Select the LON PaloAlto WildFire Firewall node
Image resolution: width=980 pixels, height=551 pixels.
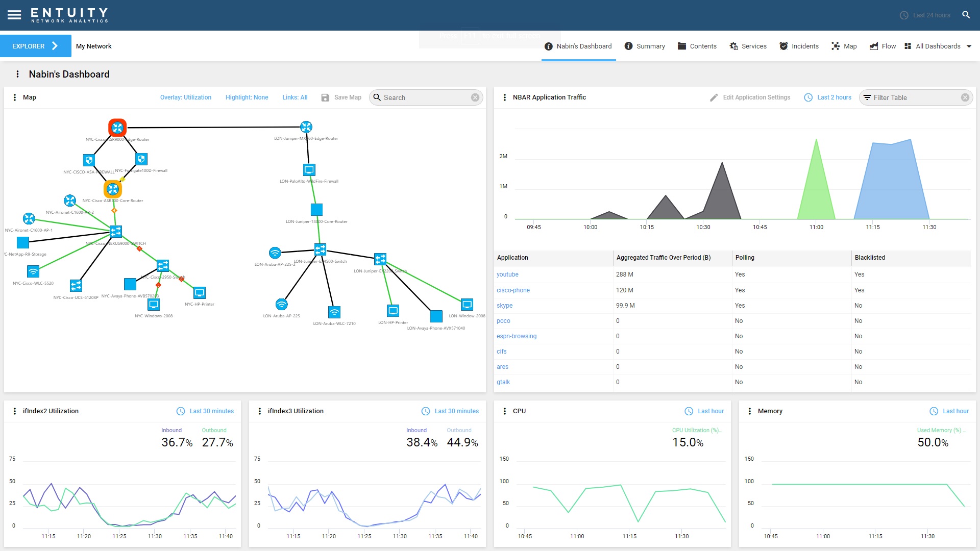tap(309, 170)
